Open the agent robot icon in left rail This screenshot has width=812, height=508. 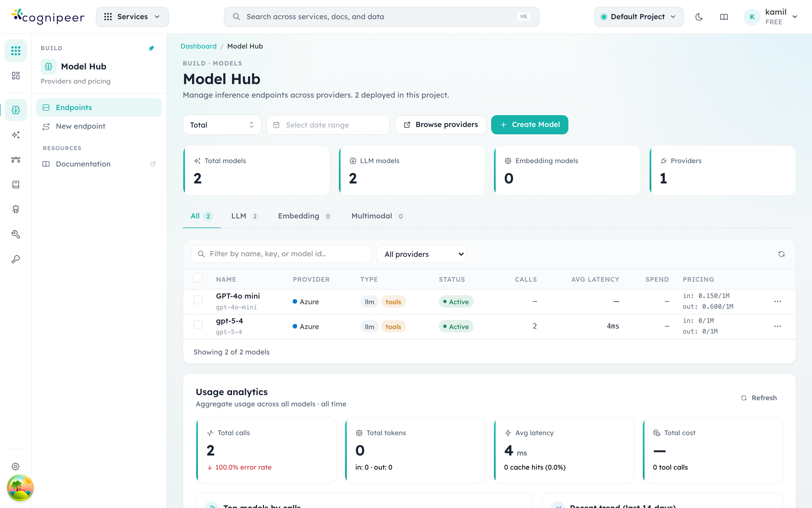(x=16, y=209)
